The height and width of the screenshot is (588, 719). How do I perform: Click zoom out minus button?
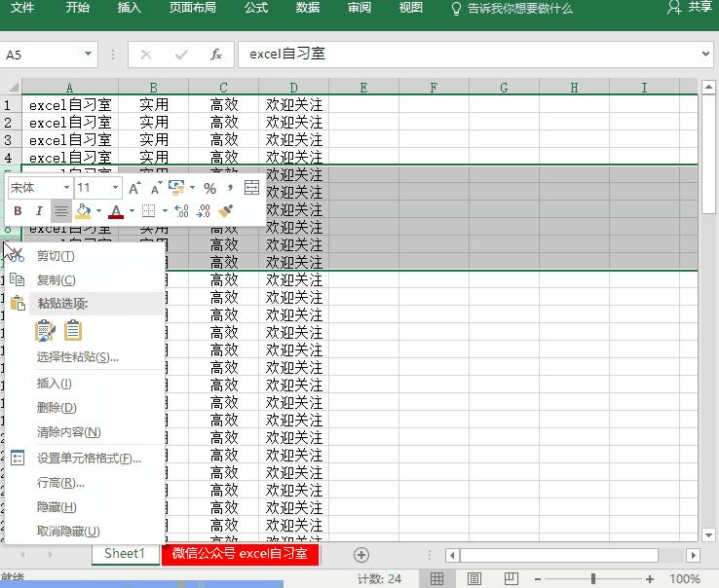click(538, 579)
